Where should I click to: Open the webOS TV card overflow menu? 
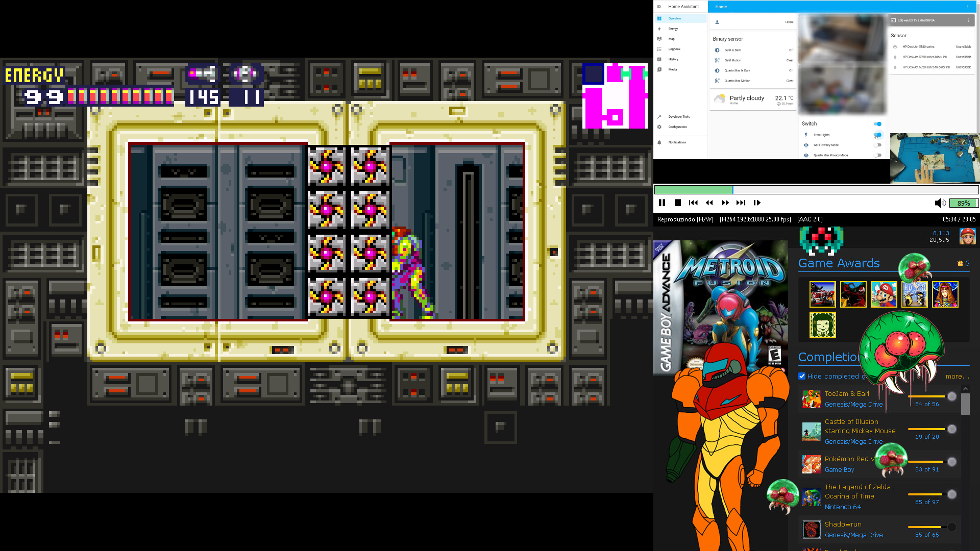tap(969, 20)
